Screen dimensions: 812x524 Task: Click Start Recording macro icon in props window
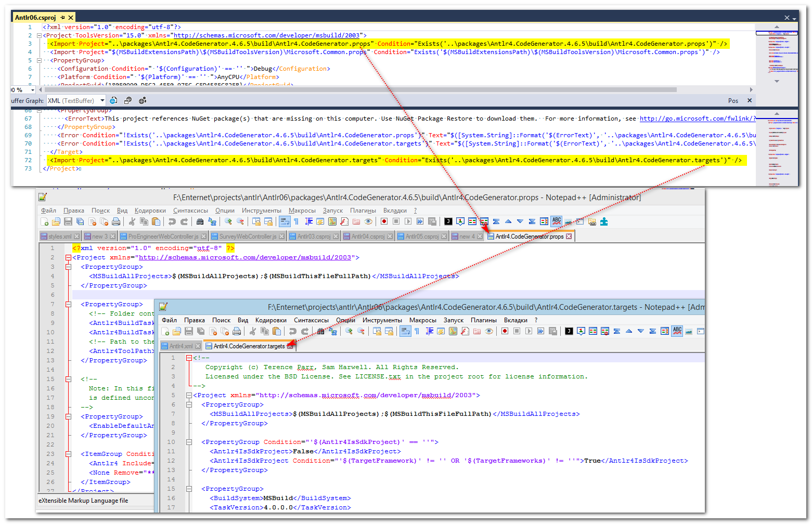click(x=384, y=221)
